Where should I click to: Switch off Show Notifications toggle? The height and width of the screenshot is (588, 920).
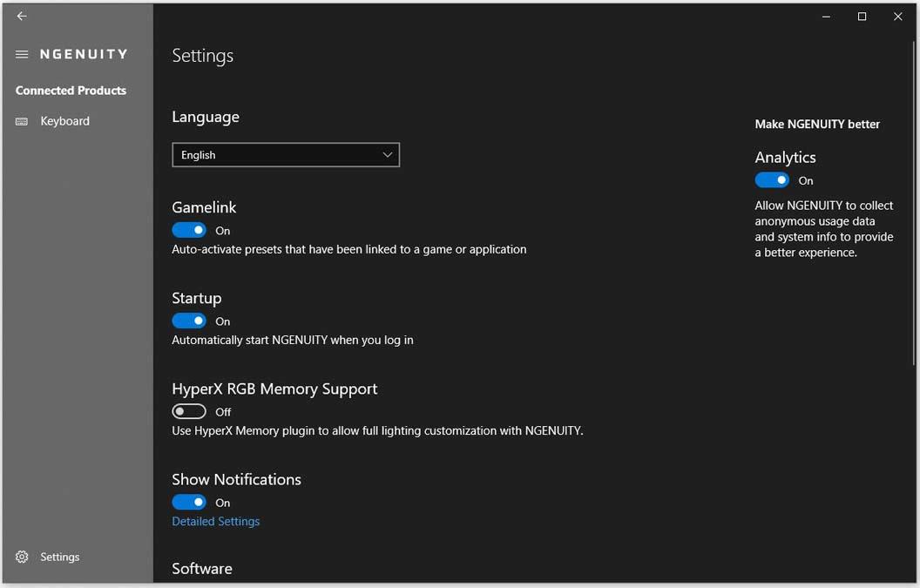[x=189, y=503]
